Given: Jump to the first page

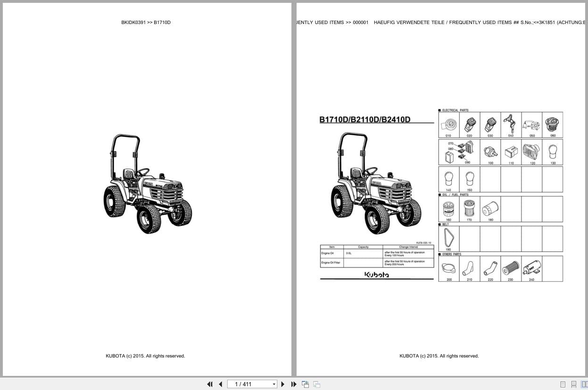Looking at the screenshot, I should [210, 384].
